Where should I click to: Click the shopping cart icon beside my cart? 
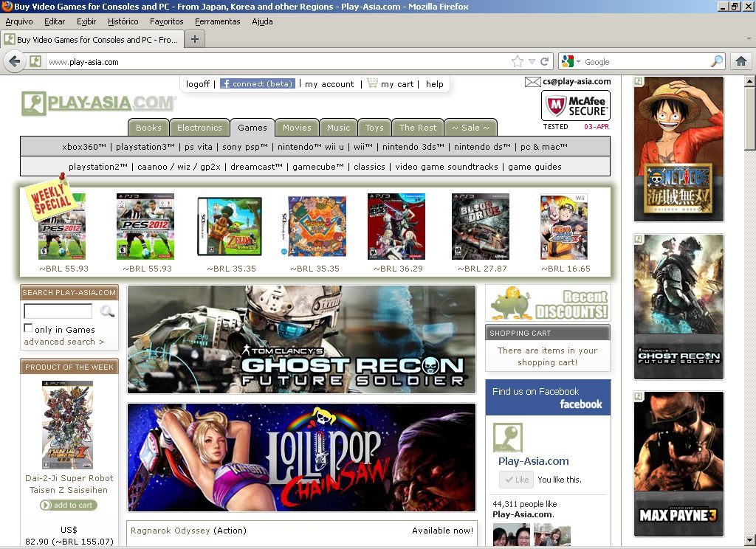tap(372, 83)
